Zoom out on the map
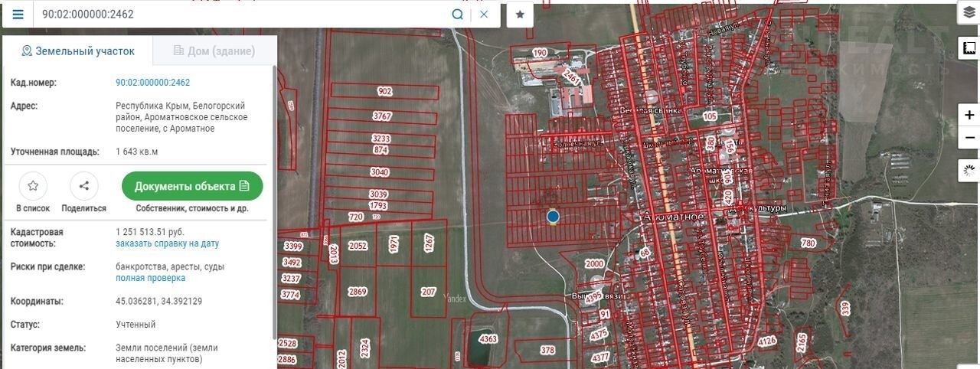 click(969, 138)
